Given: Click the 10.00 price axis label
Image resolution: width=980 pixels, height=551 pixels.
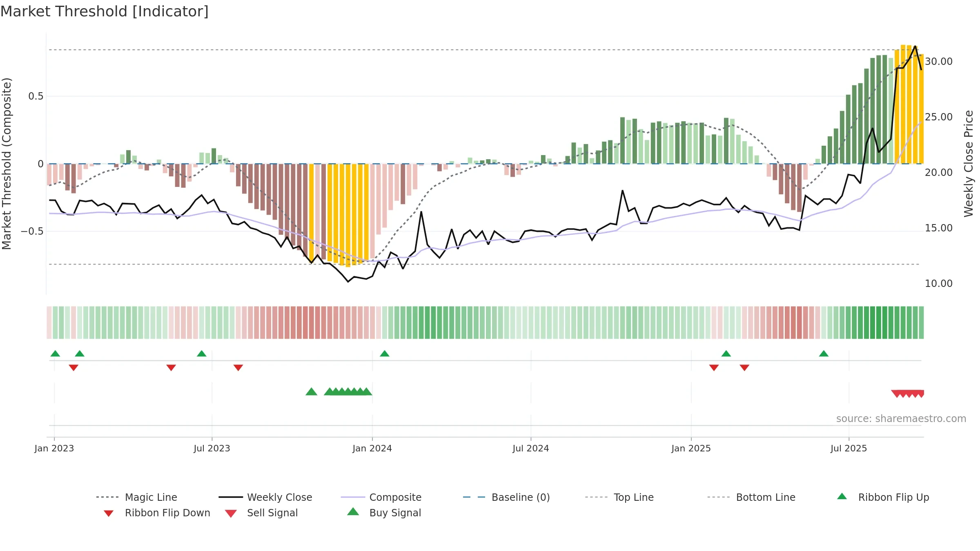Looking at the screenshot, I should (x=939, y=284).
